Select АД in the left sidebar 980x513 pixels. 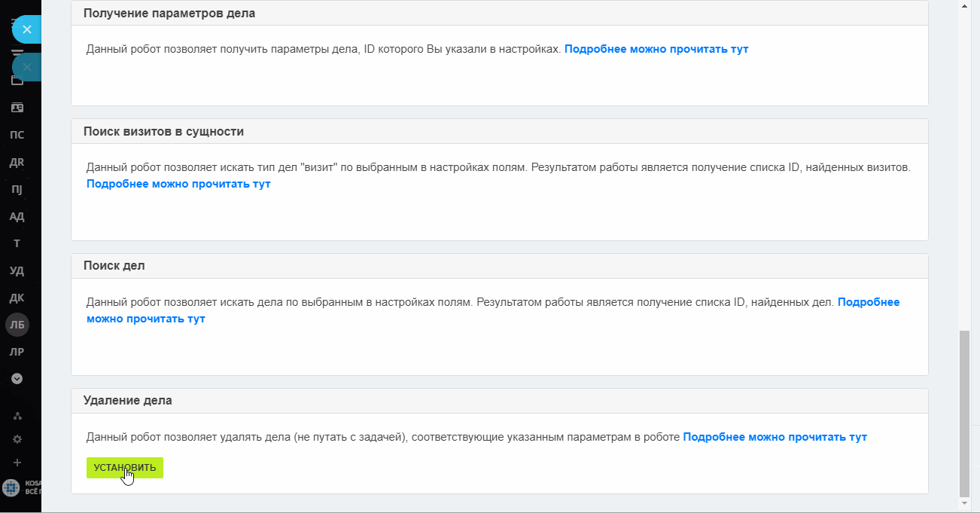[x=17, y=216]
